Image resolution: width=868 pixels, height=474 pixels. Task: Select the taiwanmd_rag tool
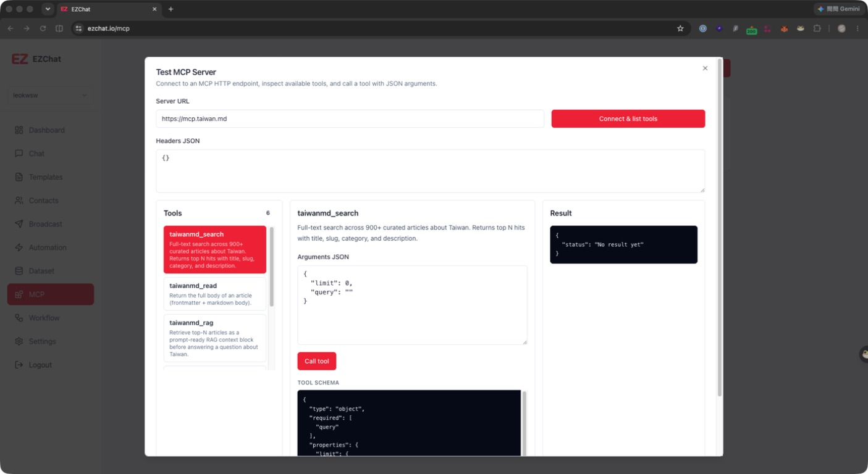215,338
